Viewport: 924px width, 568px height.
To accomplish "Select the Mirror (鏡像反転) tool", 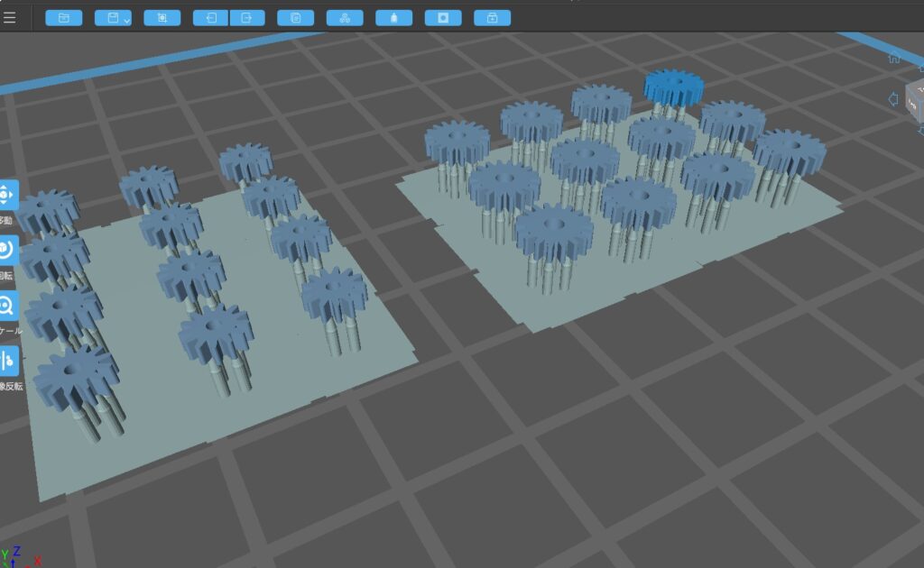I will [7, 361].
